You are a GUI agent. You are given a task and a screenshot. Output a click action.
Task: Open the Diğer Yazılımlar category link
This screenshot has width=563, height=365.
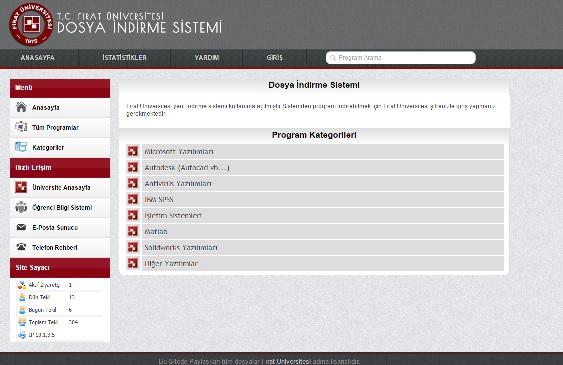point(171,263)
